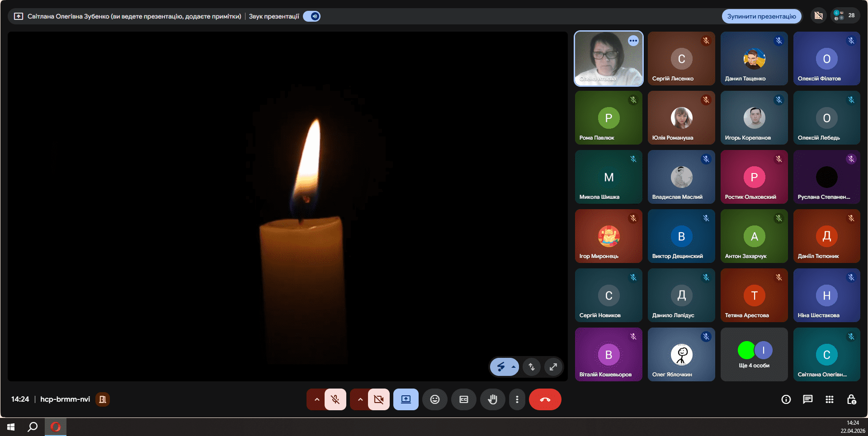Leave the call with red button
Viewport: 868px width, 436px height.
[x=545, y=399]
